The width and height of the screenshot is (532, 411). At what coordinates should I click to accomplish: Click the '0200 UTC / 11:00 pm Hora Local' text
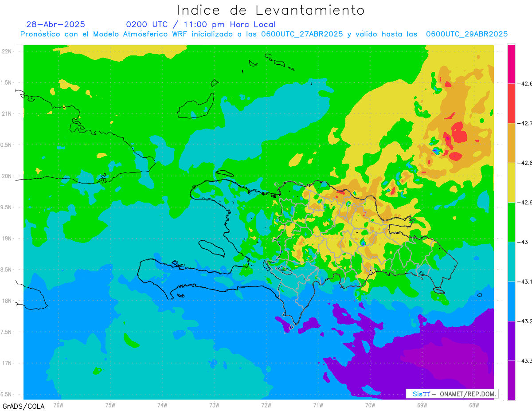[201, 24]
